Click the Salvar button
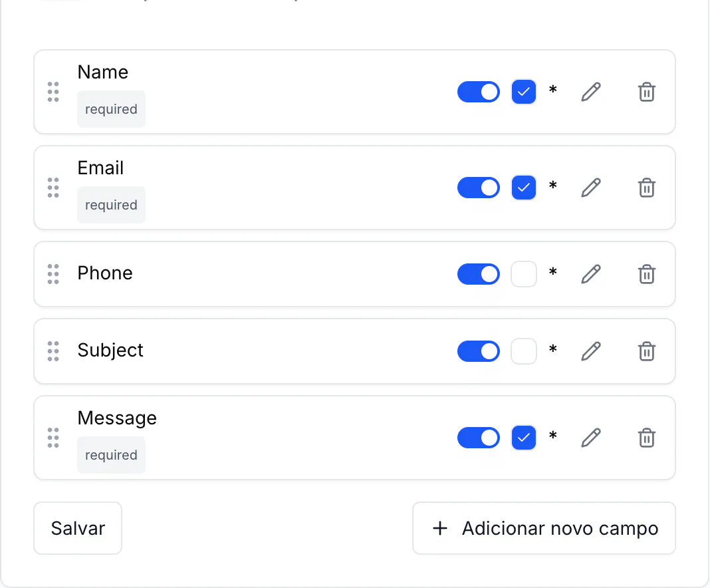 (78, 528)
